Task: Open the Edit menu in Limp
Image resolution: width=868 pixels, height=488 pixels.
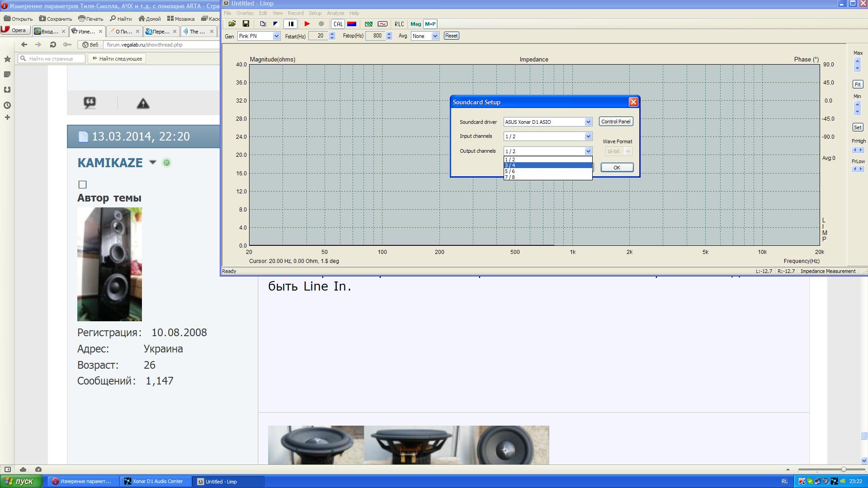Action: coord(263,13)
